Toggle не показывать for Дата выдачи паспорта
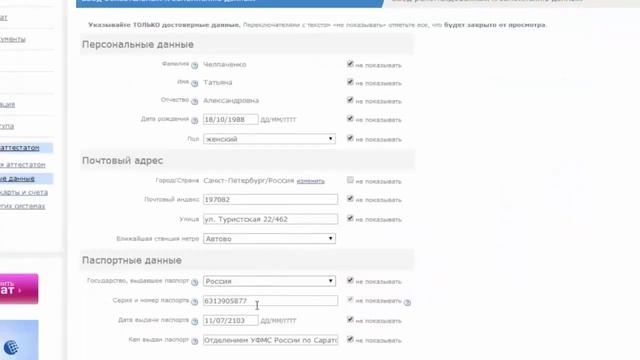 (350, 320)
